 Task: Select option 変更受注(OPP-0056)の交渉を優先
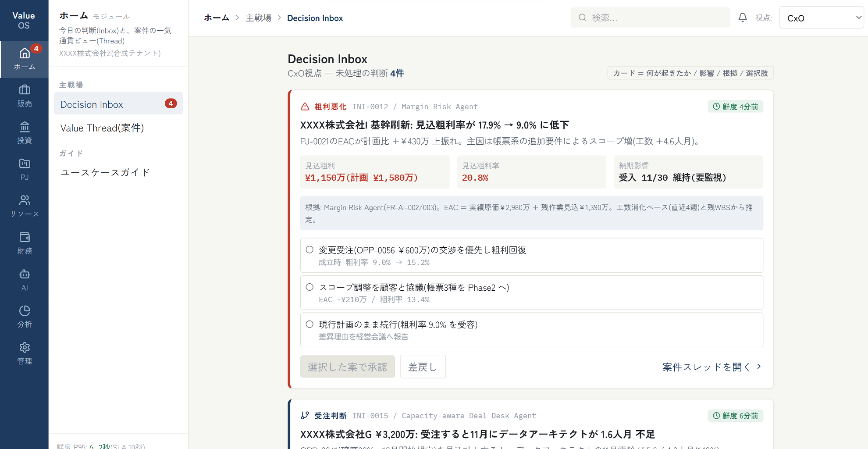coord(531,255)
